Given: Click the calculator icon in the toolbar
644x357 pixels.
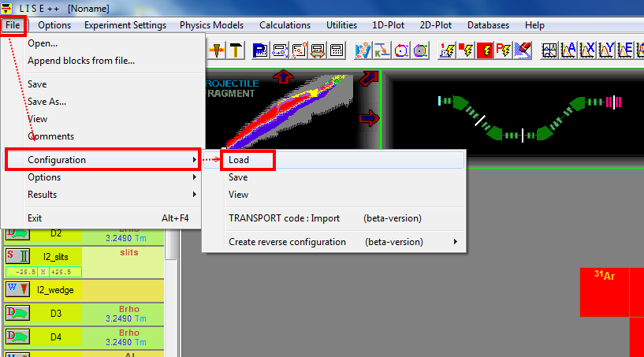Looking at the screenshot, I should pyautogui.click(x=337, y=50).
